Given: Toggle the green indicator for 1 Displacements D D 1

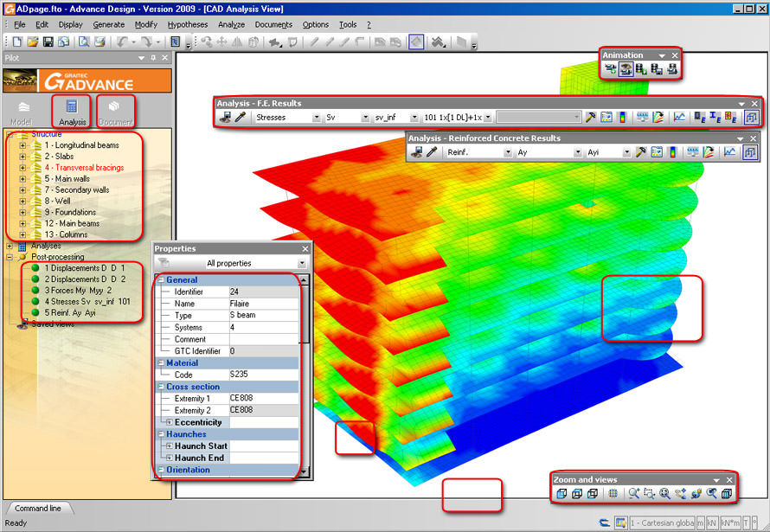Looking at the screenshot, I should (35, 268).
